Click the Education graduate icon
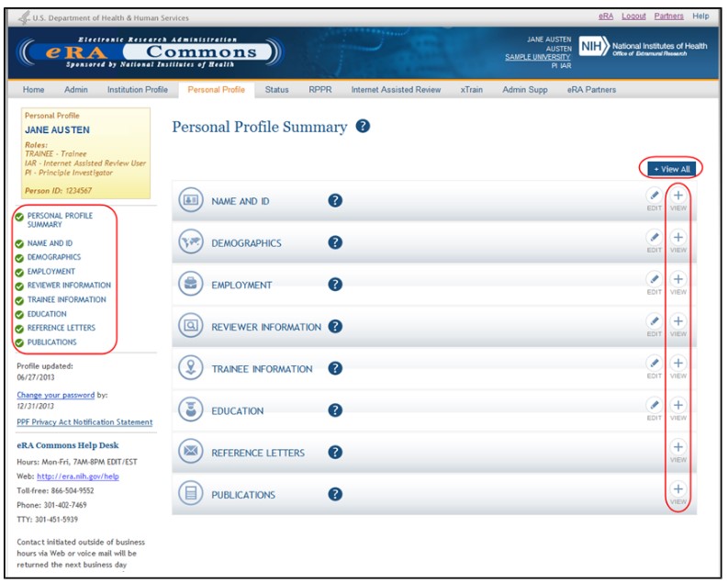Image resolution: width=728 pixels, height=583 pixels. pyautogui.click(x=191, y=409)
